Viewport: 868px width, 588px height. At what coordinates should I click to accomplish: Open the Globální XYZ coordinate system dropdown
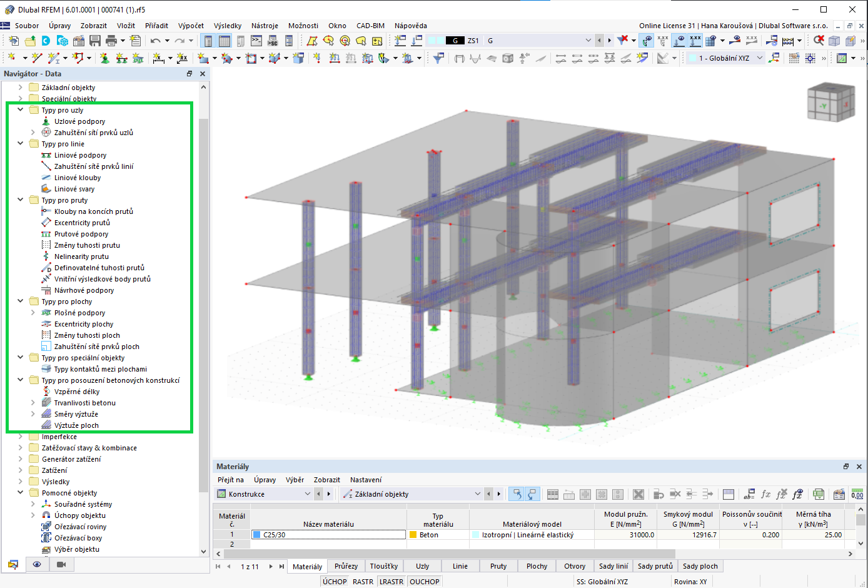click(x=760, y=58)
